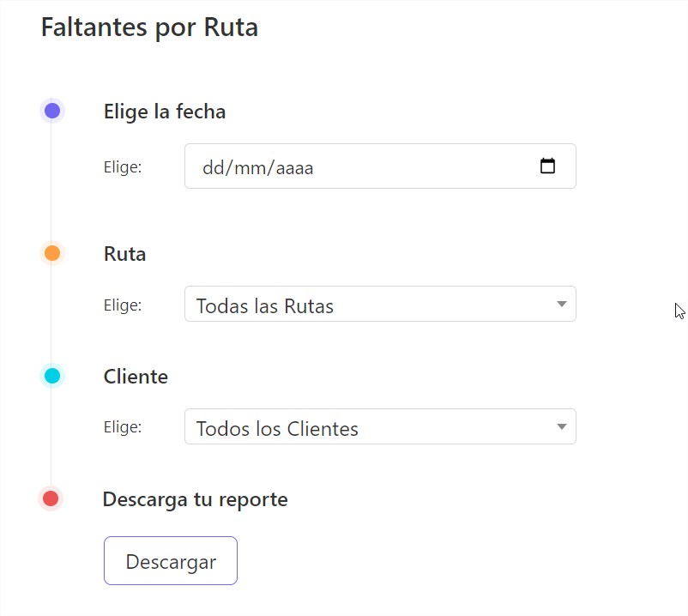
Task: Click the dropdown arrow next to Todos los Clientes
Action: [561, 426]
